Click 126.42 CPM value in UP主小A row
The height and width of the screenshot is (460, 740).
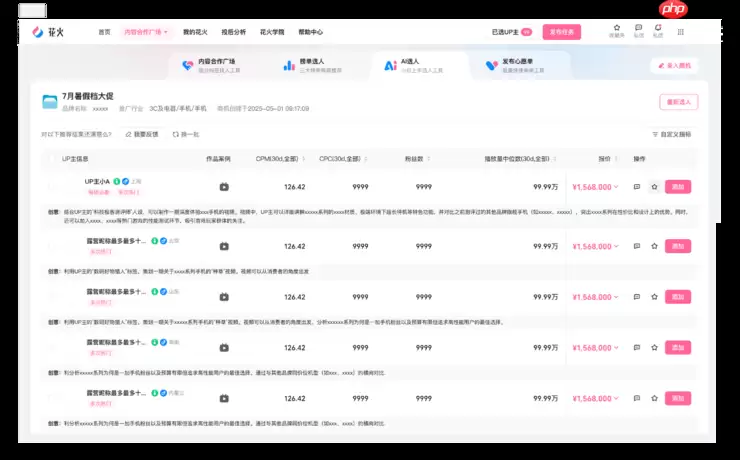294,187
